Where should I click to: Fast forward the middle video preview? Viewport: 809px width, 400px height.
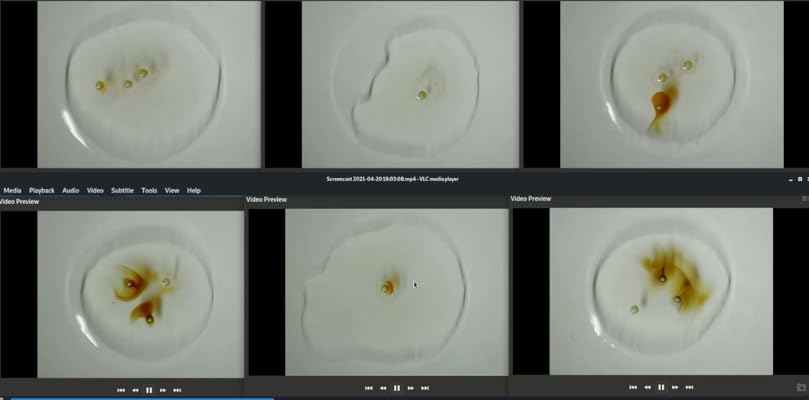click(411, 388)
